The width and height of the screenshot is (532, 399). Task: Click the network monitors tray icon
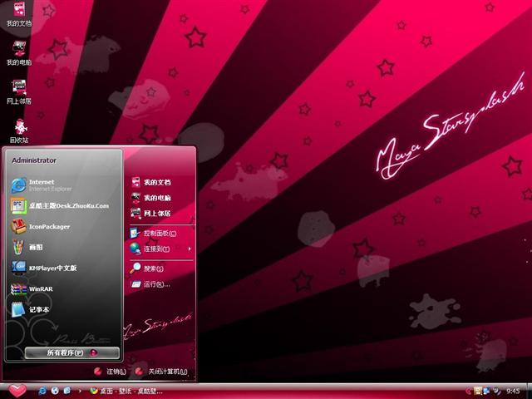point(487,391)
